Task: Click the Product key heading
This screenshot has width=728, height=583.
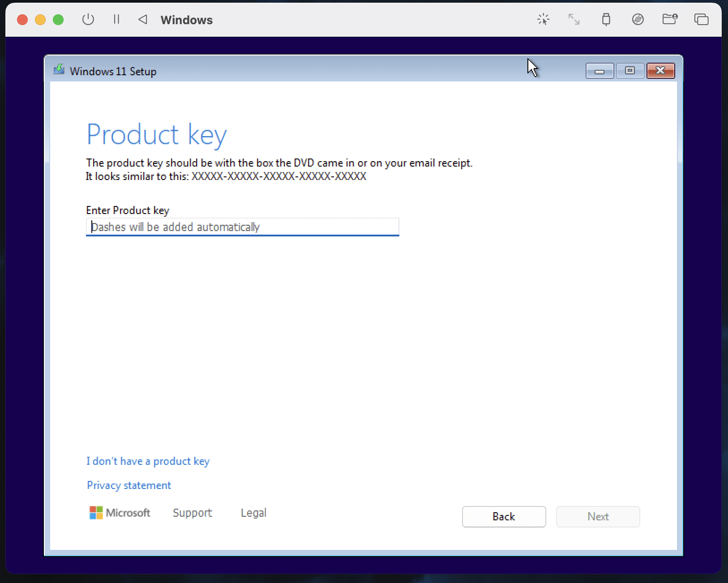Action: [x=157, y=135]
